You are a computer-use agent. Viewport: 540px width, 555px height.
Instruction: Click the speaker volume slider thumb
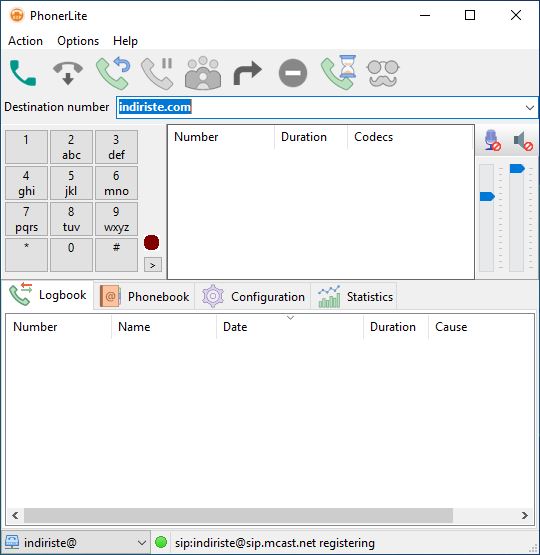[517, 168]
